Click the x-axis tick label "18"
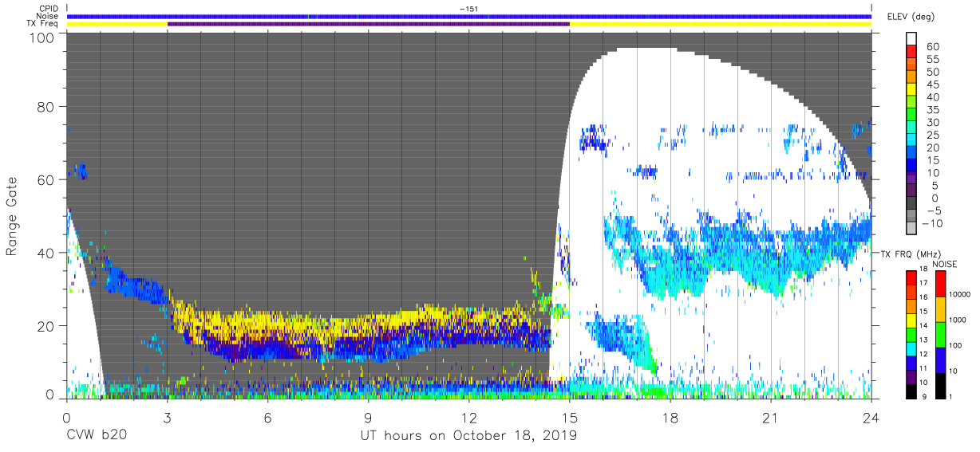980x452 pixels. (x=670, y=417)
